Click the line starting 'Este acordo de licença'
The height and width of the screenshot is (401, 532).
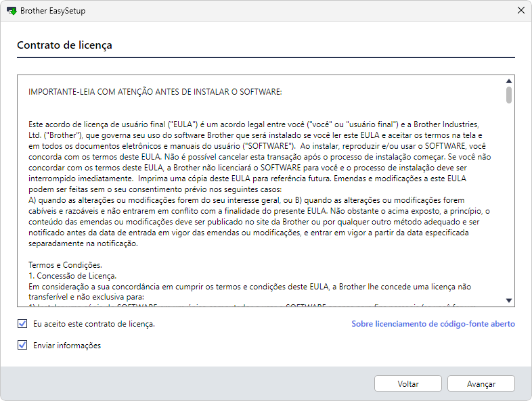(x=253, y=124)
